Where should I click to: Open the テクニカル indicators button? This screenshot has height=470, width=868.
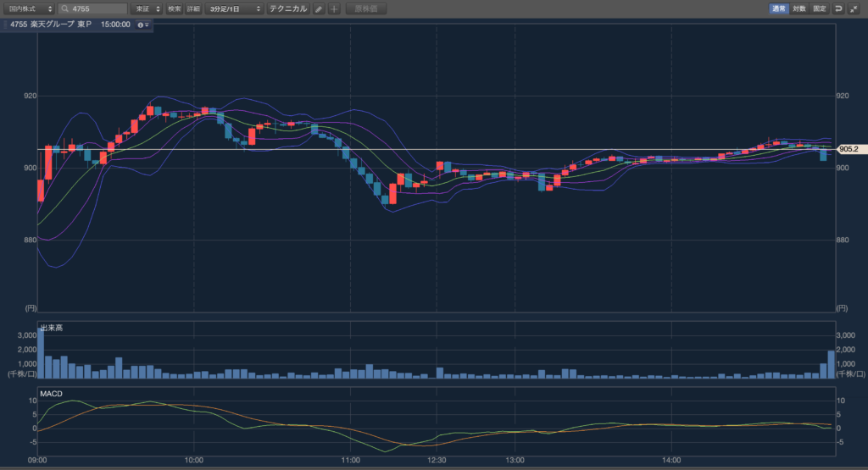(x=288, y=8)
